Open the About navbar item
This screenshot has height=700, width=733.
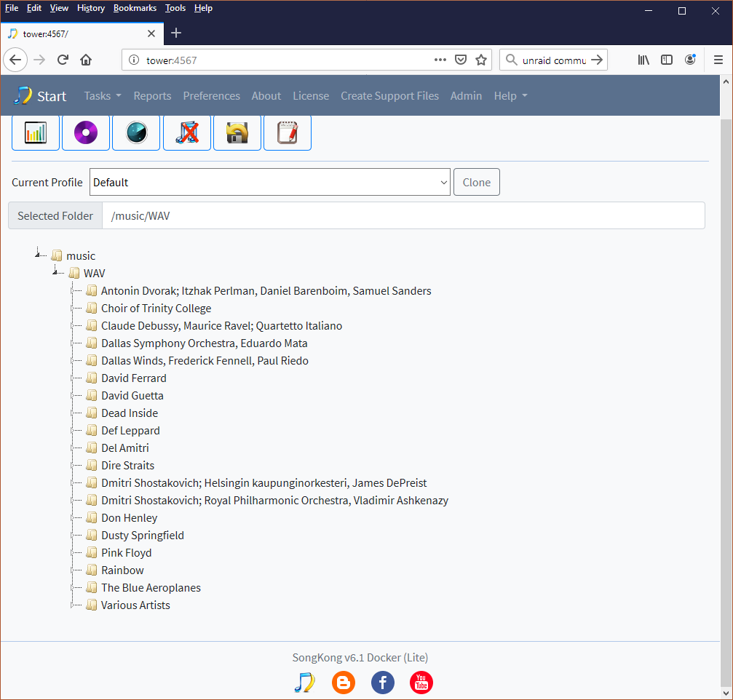pos(266,96)
